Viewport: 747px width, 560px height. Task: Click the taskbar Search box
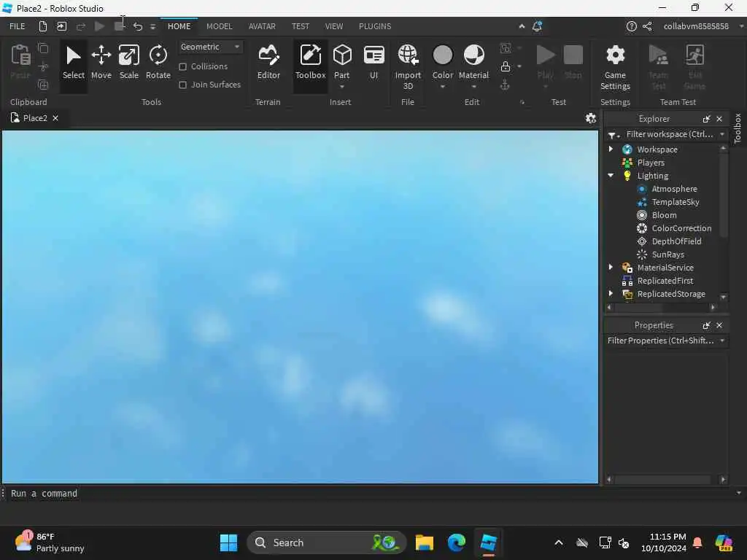326,542
